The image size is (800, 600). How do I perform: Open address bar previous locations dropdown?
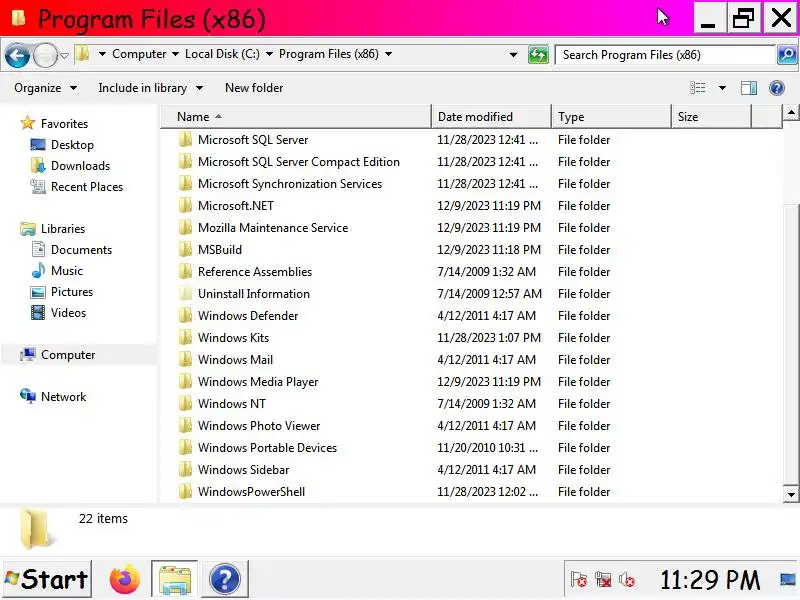click(513, 55)
